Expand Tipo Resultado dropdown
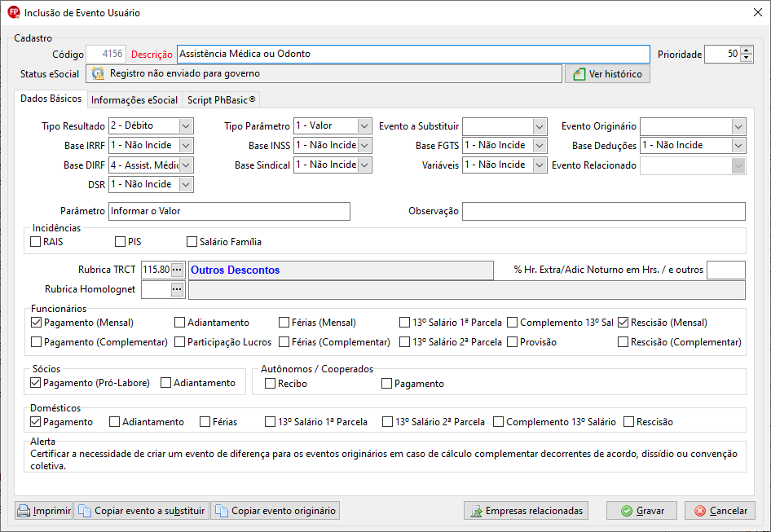771x532 pixels. pos(186,125)
